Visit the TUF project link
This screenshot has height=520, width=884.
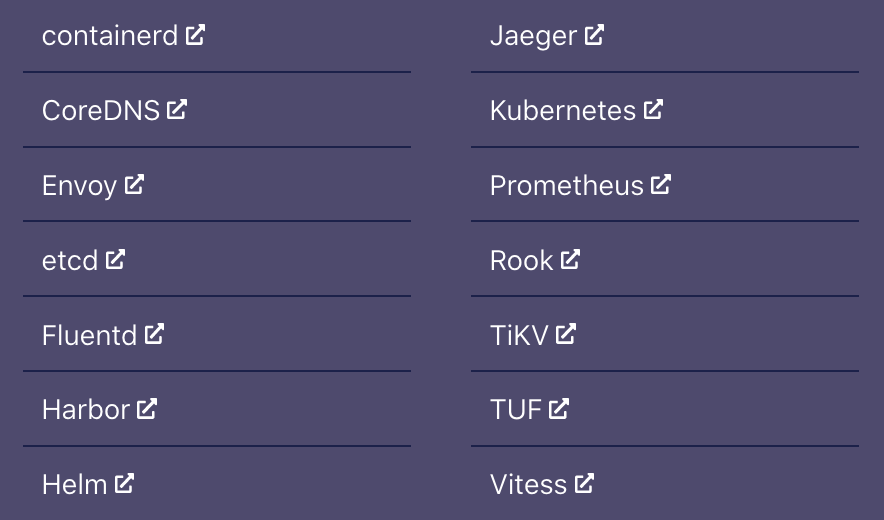pyautogui.click(x=530, y=409)
